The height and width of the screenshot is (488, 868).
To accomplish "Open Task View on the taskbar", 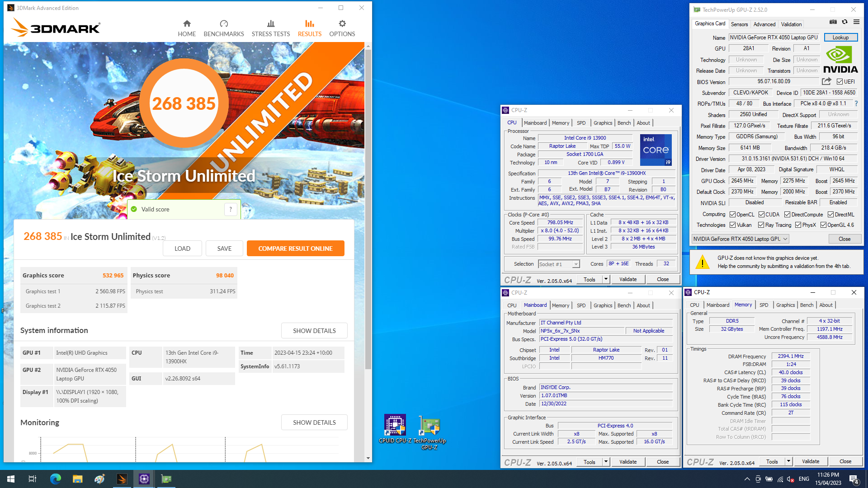I will coord(33,479).
